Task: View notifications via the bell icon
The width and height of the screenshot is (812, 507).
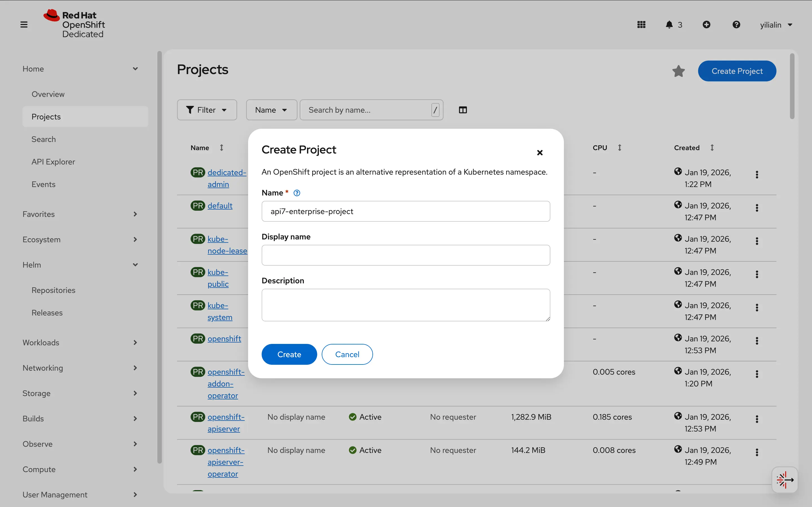Action: [669, 25]
